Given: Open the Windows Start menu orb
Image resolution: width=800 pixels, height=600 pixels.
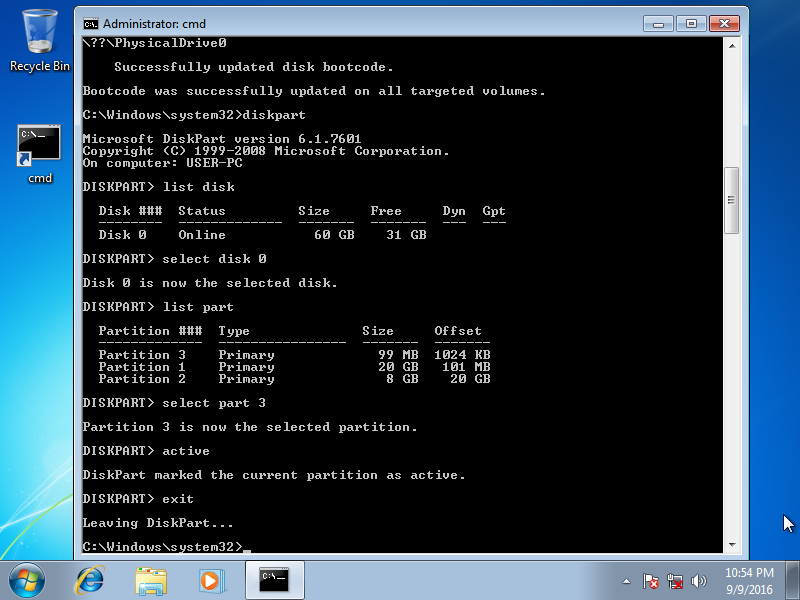Looking at the screenshot, I should [x=27, y=580].
